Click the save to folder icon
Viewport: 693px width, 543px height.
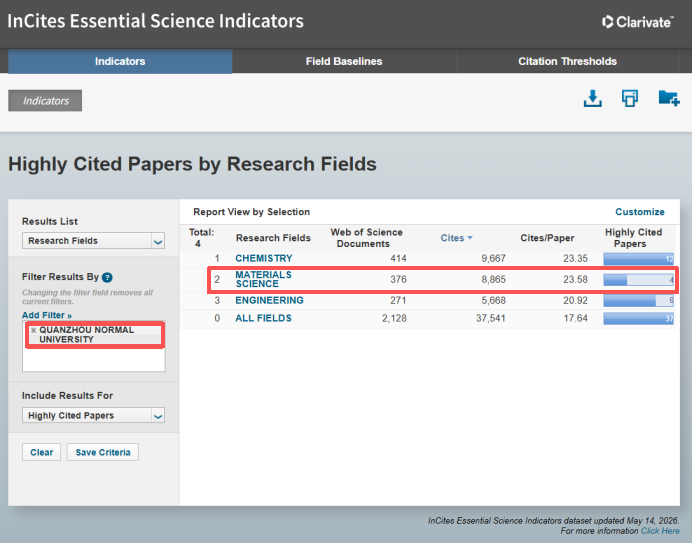pos(669,98)
